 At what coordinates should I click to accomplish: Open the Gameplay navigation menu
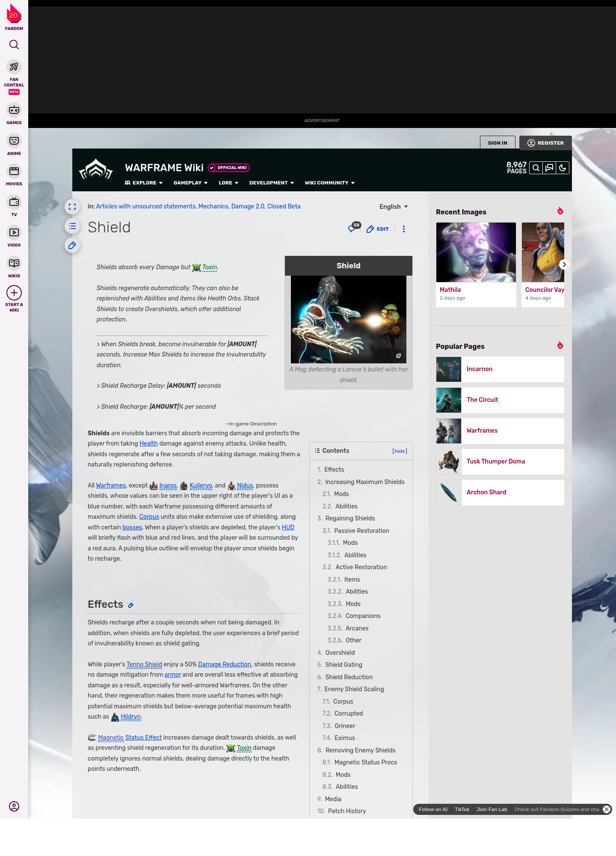(x=190, y=183)
